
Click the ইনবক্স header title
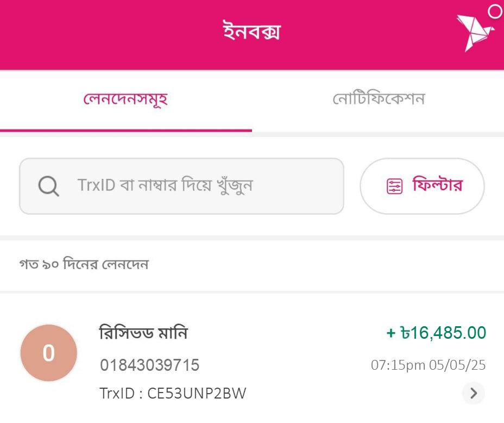[251, 32]
